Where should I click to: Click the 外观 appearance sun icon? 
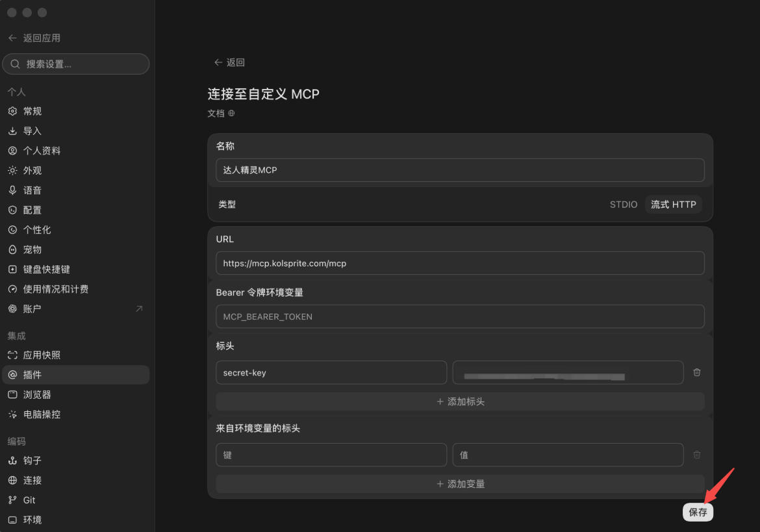tap(12, 171)
